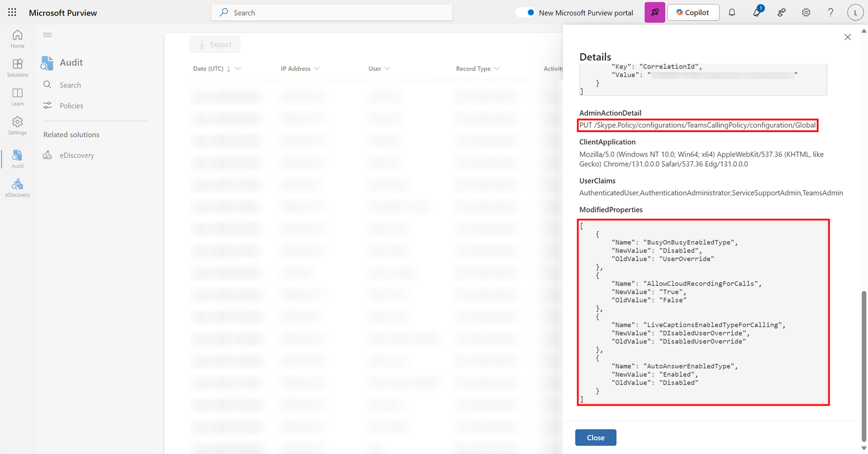The image size is (868, 454).
Task: Click the panel scrollbar down arrow
Action: [864, 449]
